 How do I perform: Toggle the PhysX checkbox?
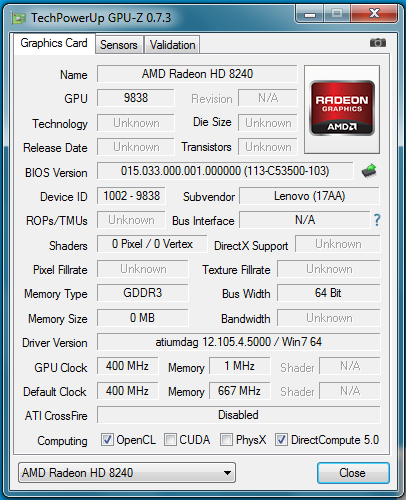pos(226,440)
